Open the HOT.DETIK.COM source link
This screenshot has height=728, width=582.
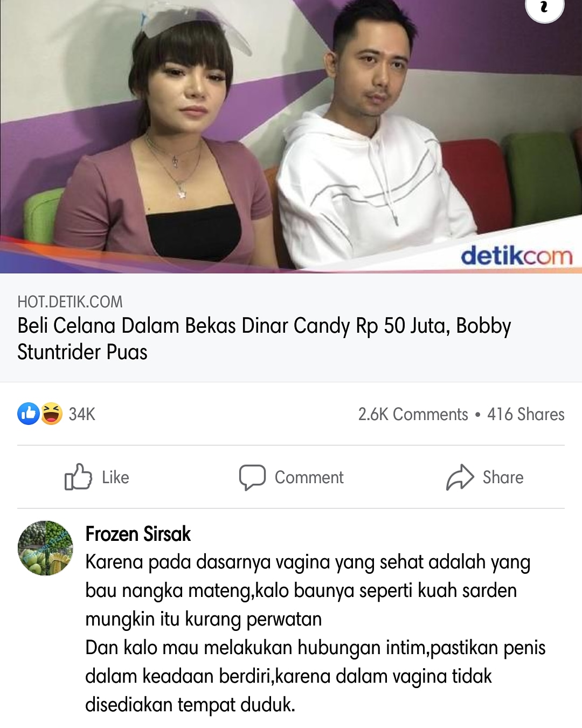tap(70, 301)
